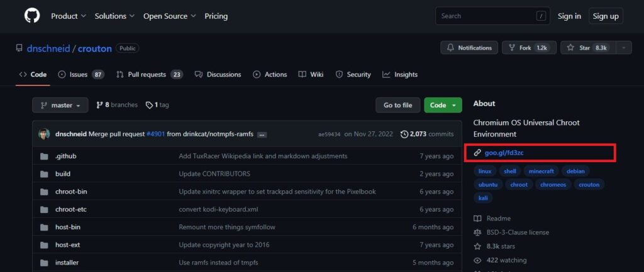644x272 pixels.
Task: Switch to the Wiki tab
Action: click(x=311, y=74)
